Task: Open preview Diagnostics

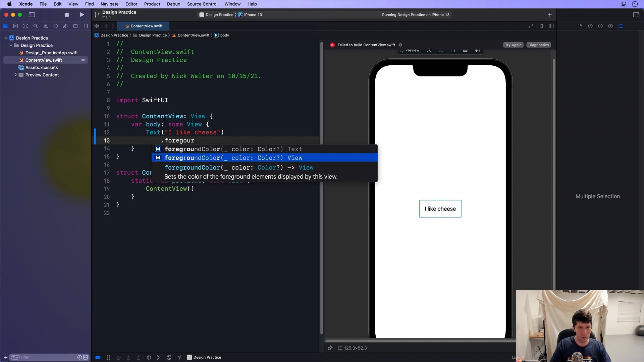Action: click(538, 45)
